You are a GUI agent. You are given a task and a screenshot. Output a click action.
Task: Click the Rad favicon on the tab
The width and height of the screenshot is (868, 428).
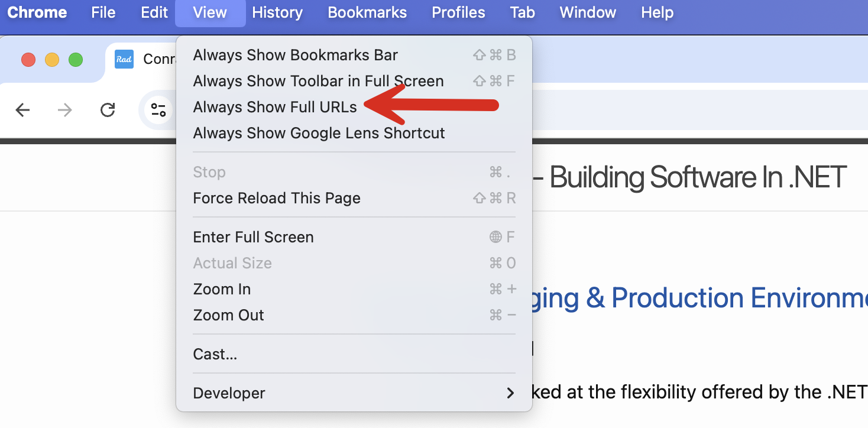(124, 59)
